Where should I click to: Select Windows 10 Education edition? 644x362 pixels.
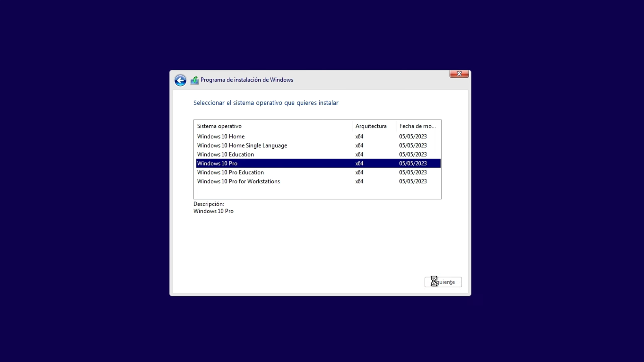coord(225,154)
